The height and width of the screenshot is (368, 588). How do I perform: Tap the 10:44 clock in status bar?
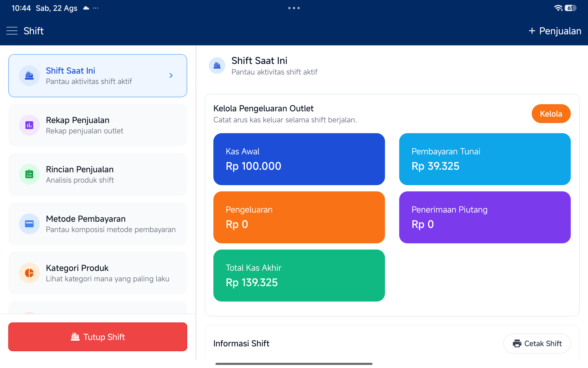coord(21,8)
